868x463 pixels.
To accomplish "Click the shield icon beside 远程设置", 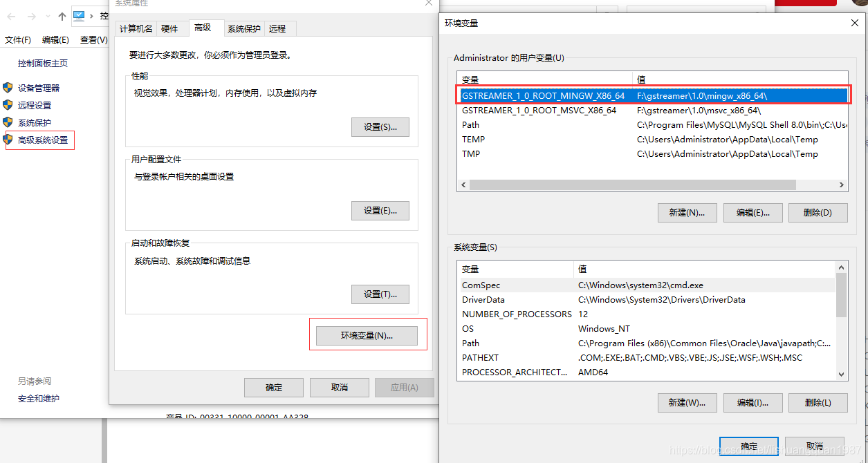I will [8, 105].
